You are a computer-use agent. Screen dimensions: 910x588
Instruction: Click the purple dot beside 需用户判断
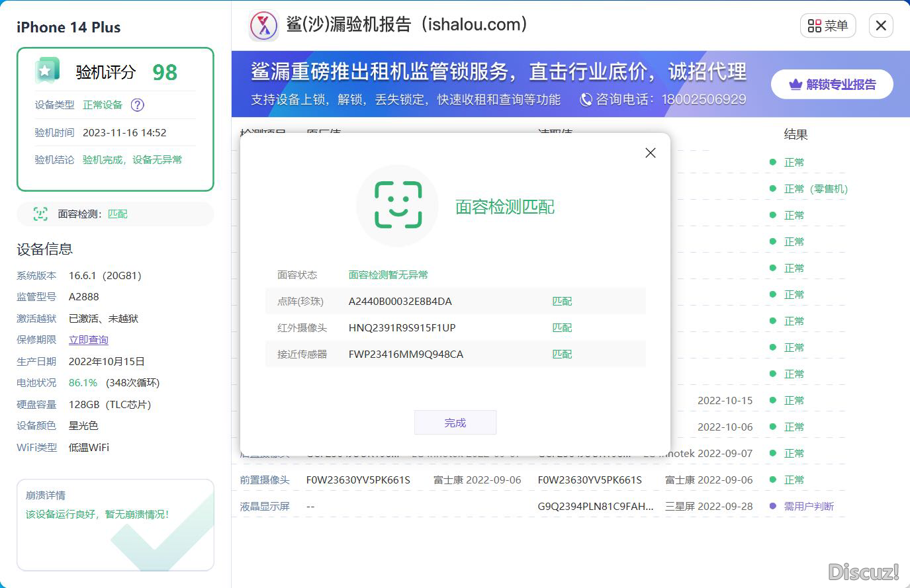(772, 506)
